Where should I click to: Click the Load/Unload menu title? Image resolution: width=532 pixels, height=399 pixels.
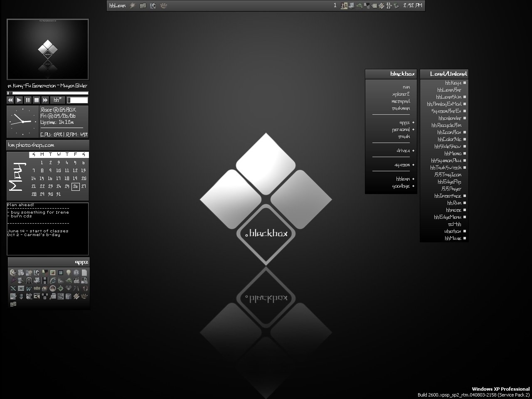(x=444, y=74)
